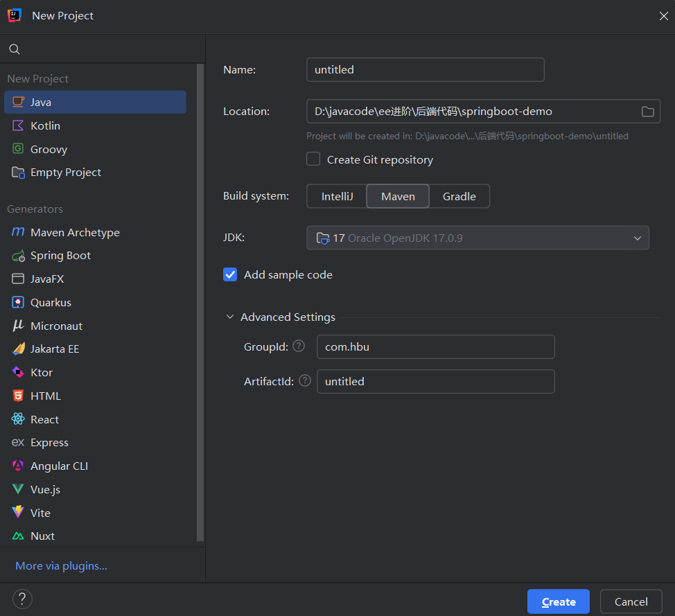Select Maven build system
Viewport: 675px width, 616px height.
point(398,196)
